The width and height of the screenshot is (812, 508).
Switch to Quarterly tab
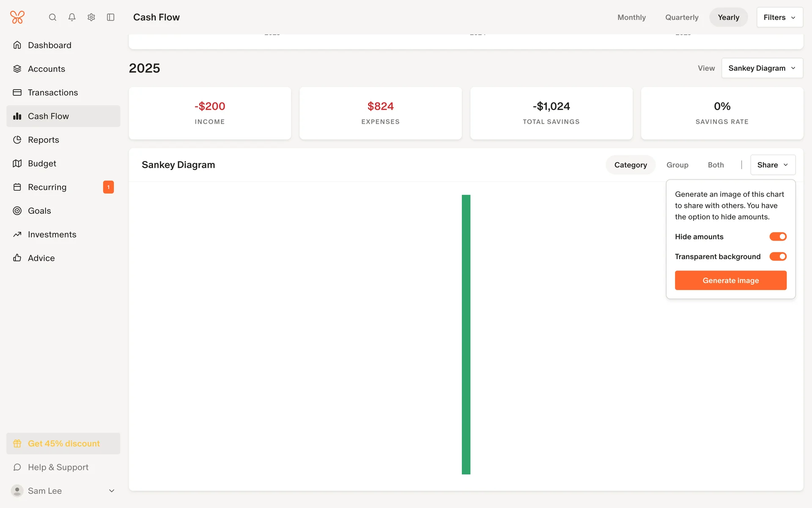pos(681,17)
